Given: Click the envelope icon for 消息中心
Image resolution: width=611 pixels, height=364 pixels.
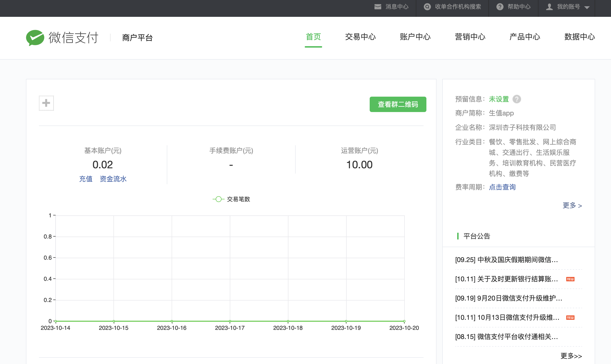Looking at the screenshot, I should (378, 7).
